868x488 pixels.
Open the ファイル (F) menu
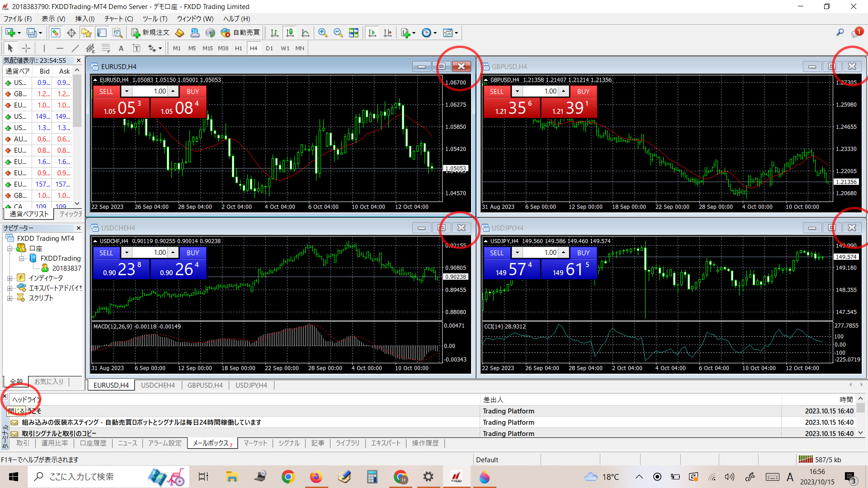coord(18,19)
